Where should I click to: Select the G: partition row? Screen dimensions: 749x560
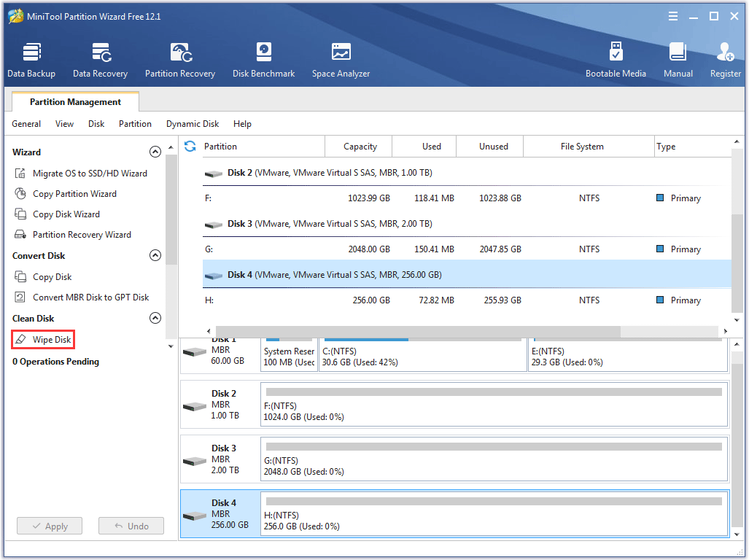coord(467,249)
